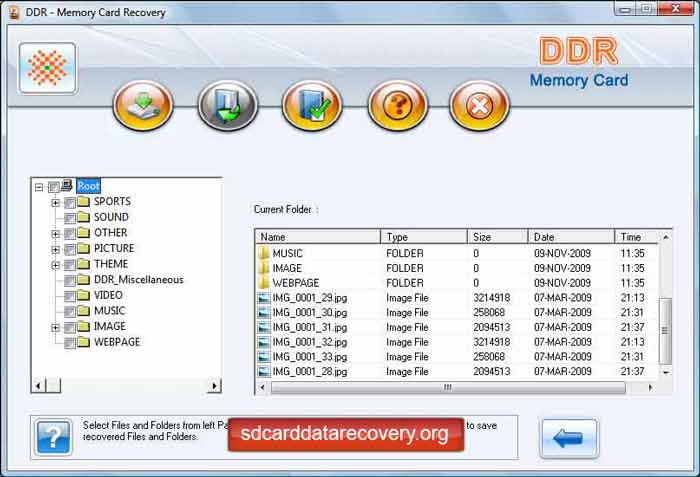This screenshot has height=477, width=700.
Task: Sort file list by Time column header
Action: click(637, 237)
